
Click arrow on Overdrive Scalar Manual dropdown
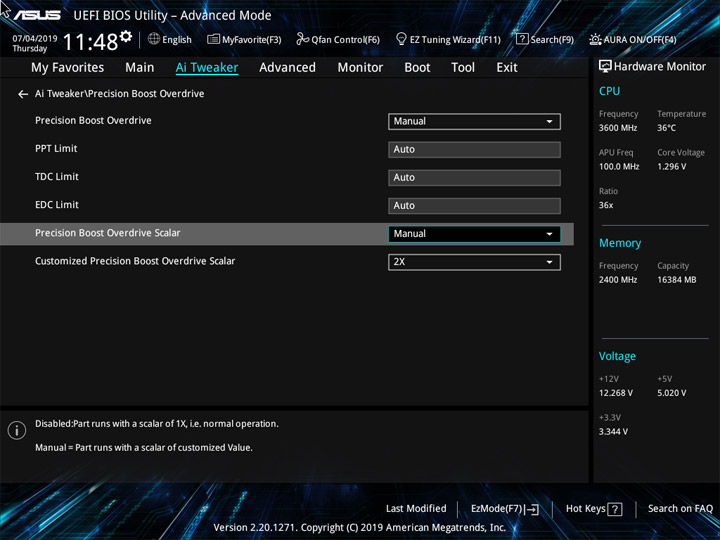pyautogui.click(x=549, y=234)
